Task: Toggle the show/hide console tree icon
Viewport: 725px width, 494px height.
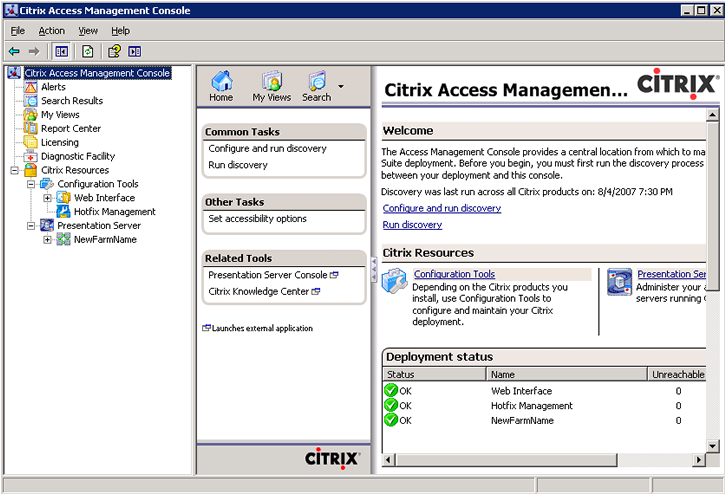Action: point(61,51)
